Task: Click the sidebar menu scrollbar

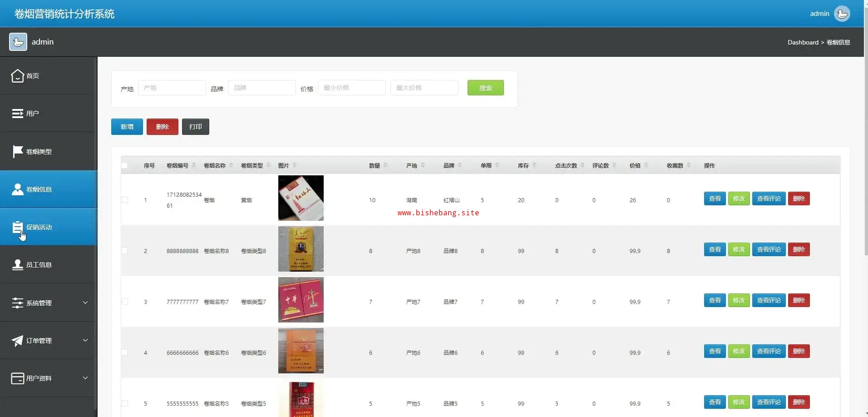Action: pyautogui.click(x=95, y=234)
